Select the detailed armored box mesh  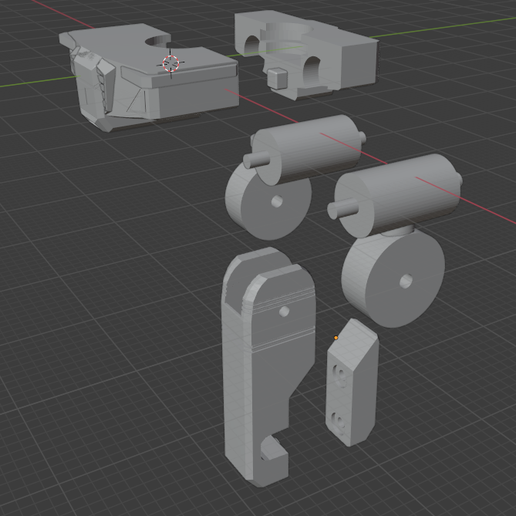tap(149, 77)
